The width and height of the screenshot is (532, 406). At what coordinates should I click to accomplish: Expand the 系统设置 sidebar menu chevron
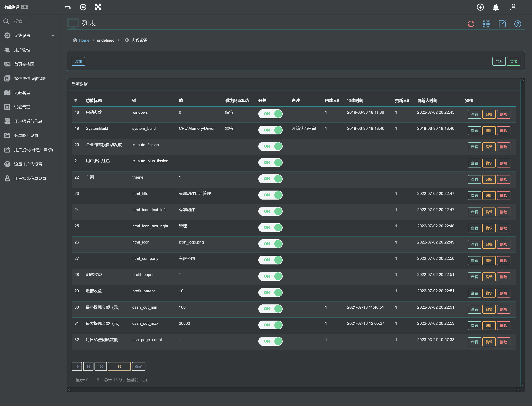point(53,36)
